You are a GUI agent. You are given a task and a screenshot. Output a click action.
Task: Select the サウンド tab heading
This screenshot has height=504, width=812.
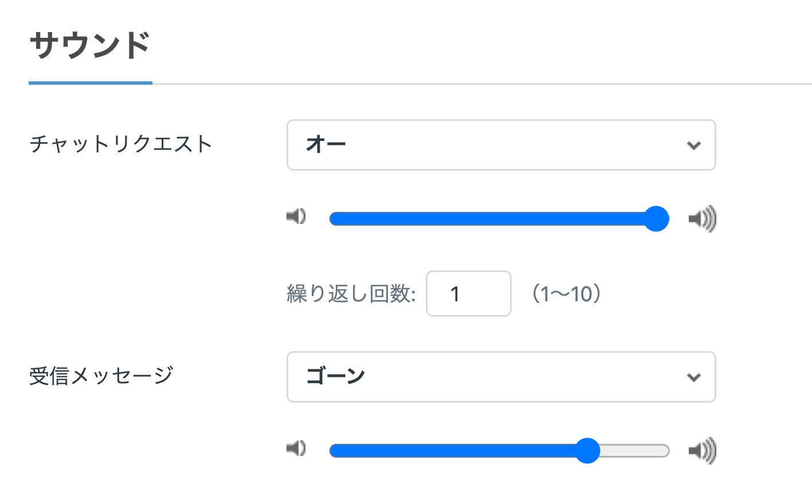[90, 46]
